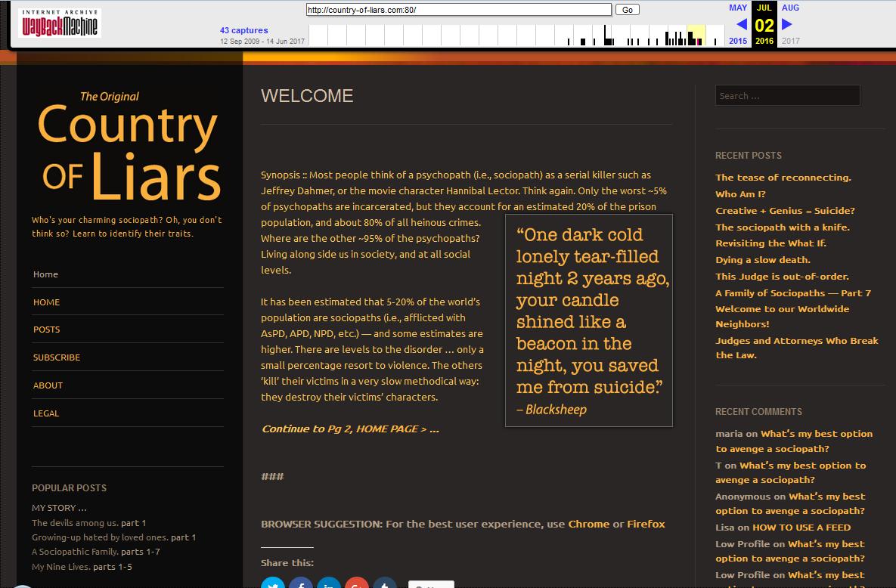
Task: Share the page on Google Plus
Action: [x=357, y=584]
